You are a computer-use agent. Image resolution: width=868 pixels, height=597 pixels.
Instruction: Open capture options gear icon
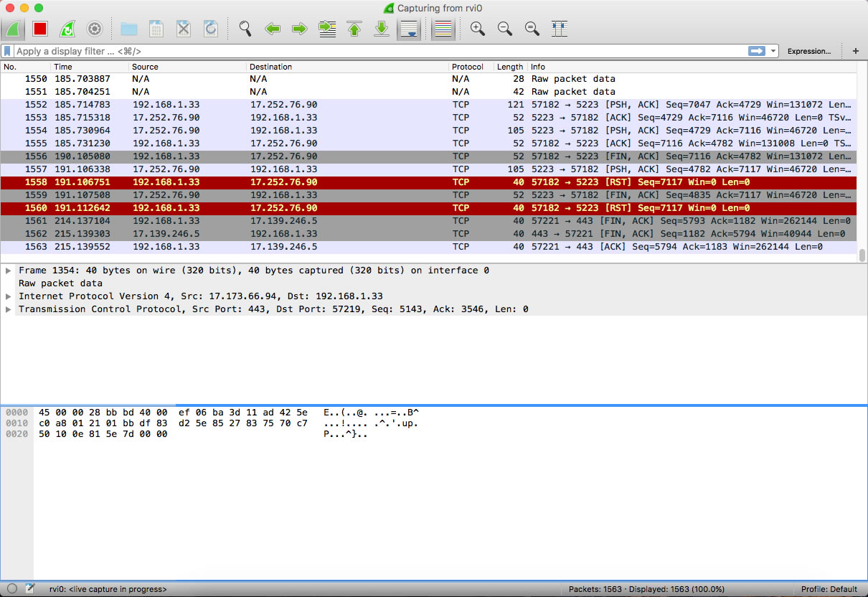click(x=95, y=29)
